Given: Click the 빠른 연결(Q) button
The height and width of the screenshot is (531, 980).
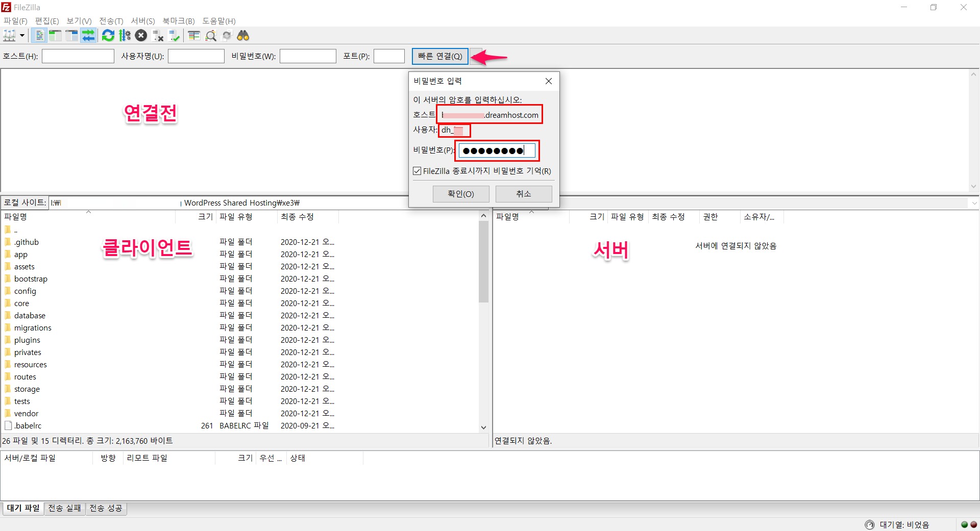Looking at the screenshot, I should click(440, 56).
